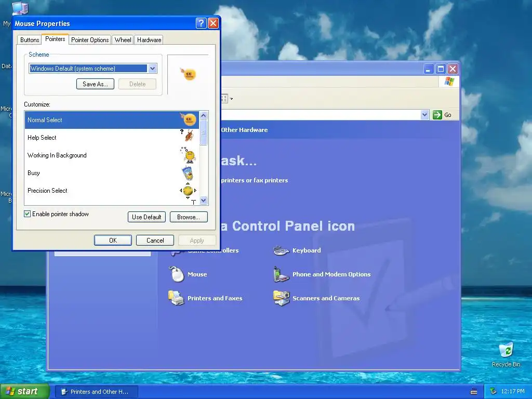Click the 12:17 PM taskbar clock
Screen dimensions: 532x399
(512, 391)
